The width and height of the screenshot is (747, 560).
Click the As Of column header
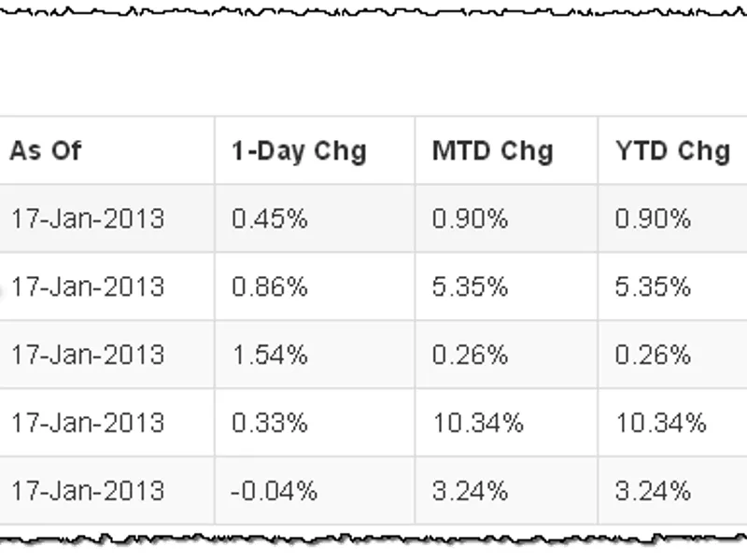[46, 151]
